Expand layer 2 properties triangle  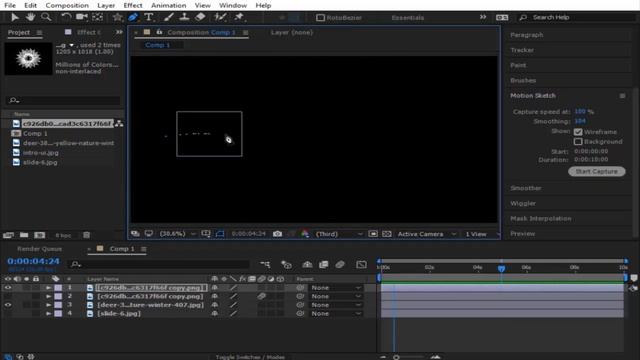tap(48, 296)
